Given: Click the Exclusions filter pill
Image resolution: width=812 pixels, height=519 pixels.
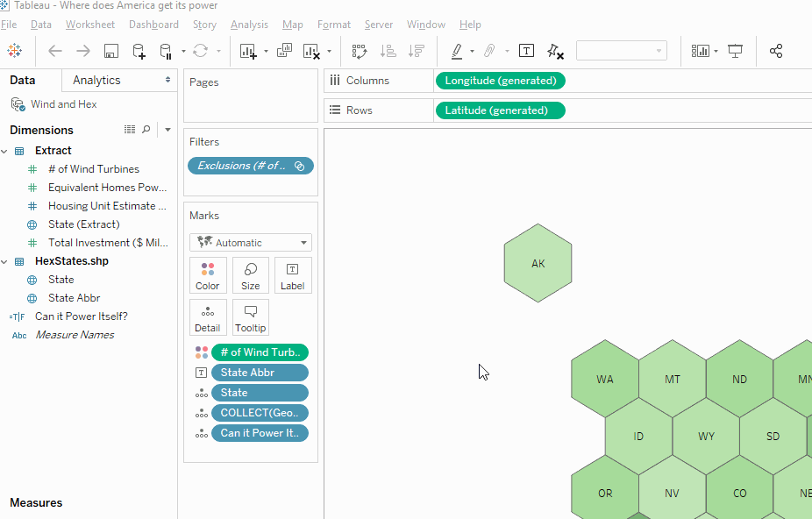Looking at the screenshot, I should pyautogui.click(x=251, y=166).
